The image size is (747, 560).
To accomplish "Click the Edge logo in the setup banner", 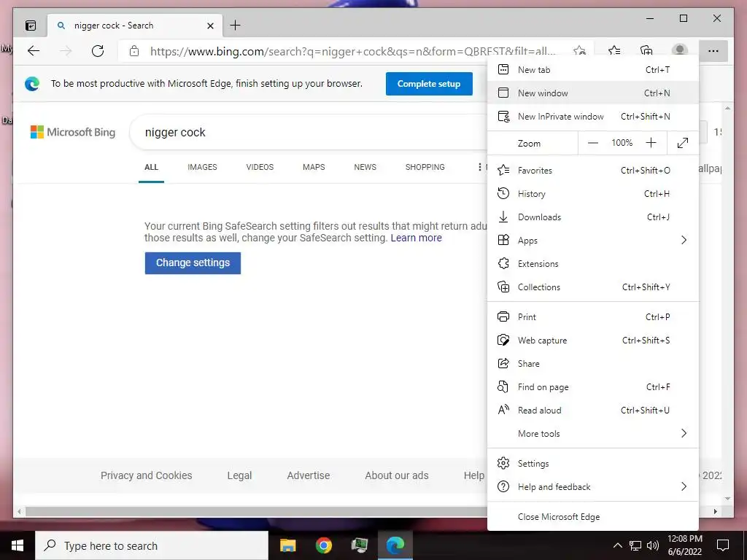I will 32,84.
